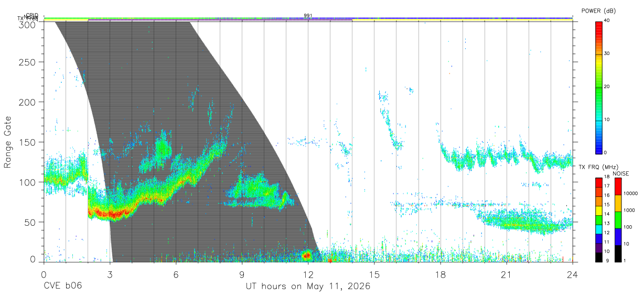644x297 pixels.
Task: Click the 991 CPID value above plot
Action: coord(308,15)
